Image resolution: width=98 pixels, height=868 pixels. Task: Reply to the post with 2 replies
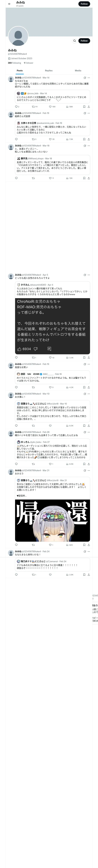click(x=16, y=106)
